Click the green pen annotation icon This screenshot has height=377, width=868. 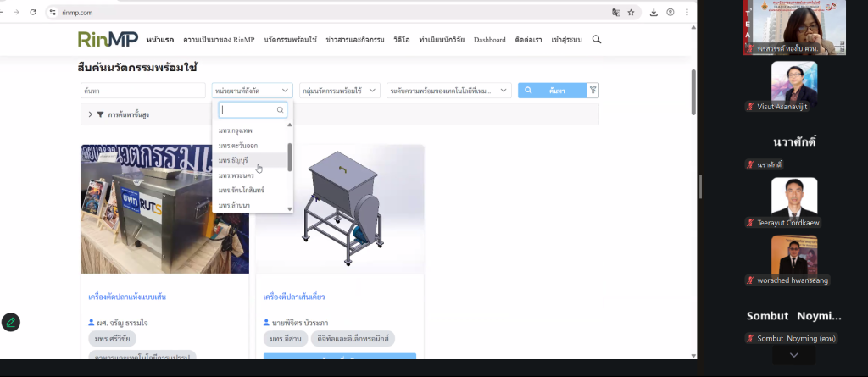pos(10,322)
